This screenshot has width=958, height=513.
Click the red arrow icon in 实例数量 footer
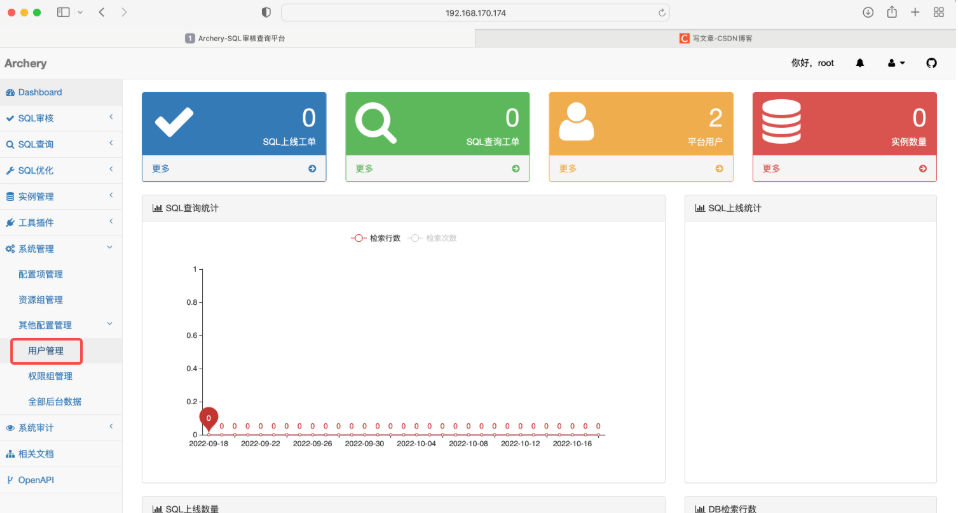pyautogui.click(x=923, y=169)
